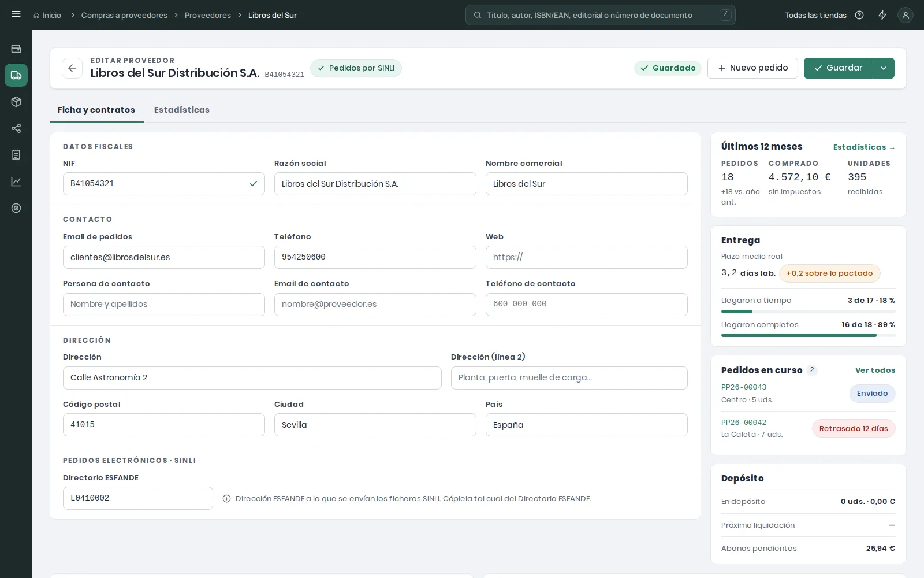Screen dimensions: 924x578
Task: Click the NIF input field
Action: [x=164, y=184]
